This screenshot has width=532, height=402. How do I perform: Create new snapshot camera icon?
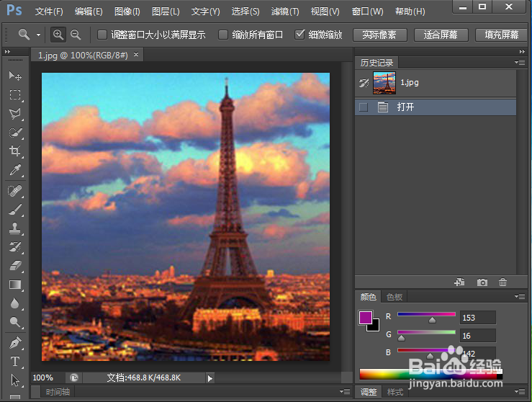click(482, 282)
